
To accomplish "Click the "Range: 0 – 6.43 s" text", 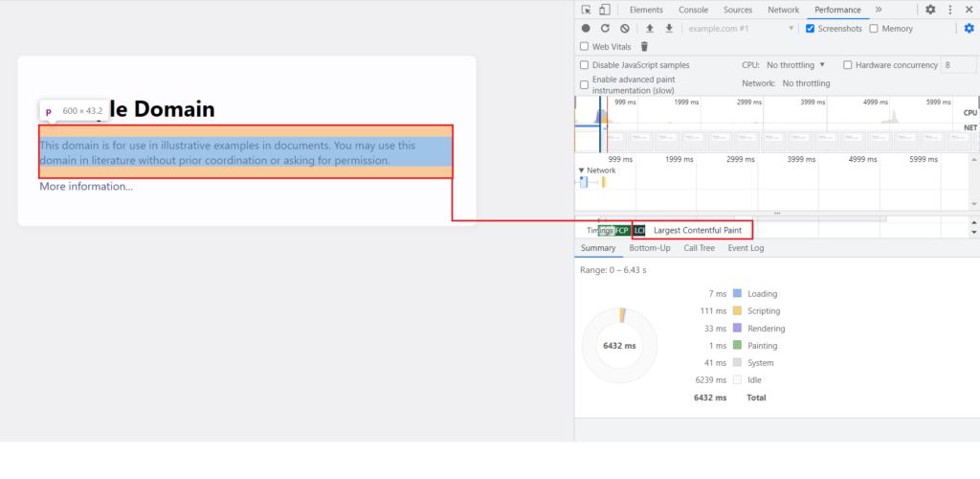I will (612, 270).
